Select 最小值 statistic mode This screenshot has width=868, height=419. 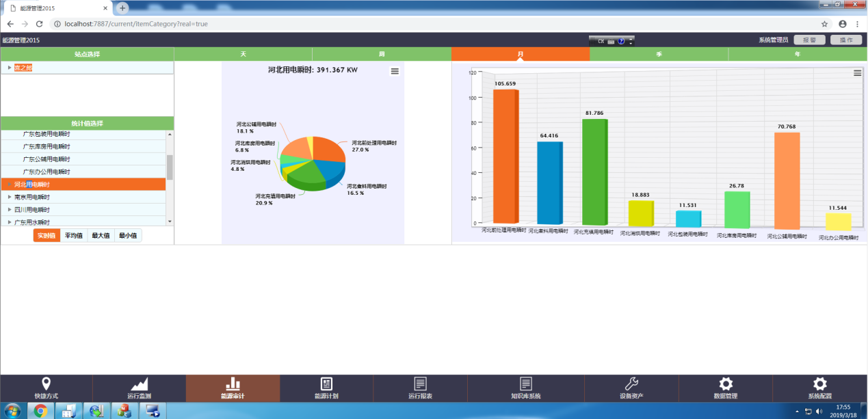(x=128, y=236)
